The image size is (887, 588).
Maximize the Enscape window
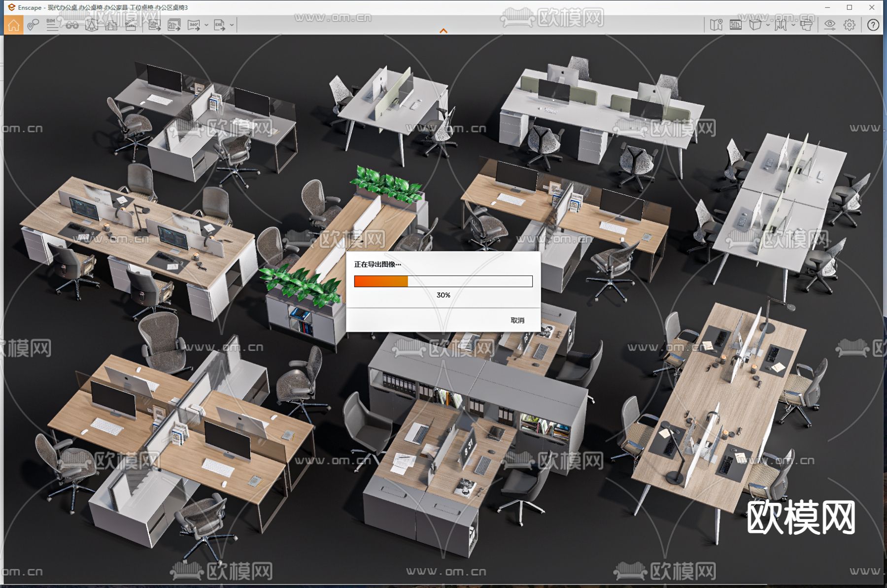850,7
